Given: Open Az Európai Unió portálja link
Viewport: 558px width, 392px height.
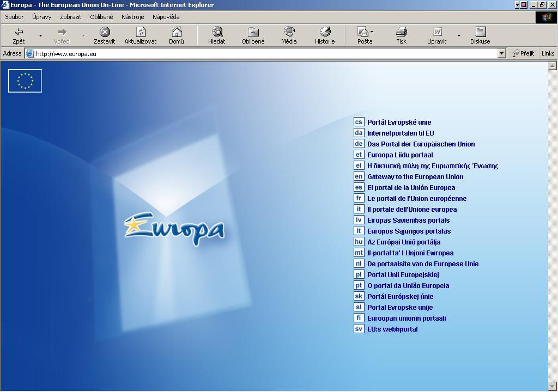Looking at the screenshot, I should pos(404,242).
